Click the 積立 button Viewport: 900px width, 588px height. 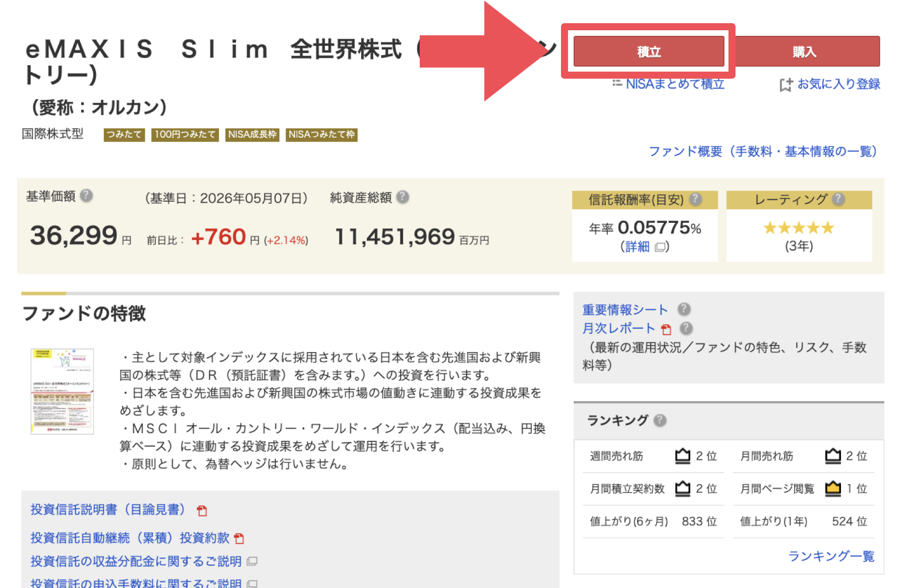click(649, 51)
